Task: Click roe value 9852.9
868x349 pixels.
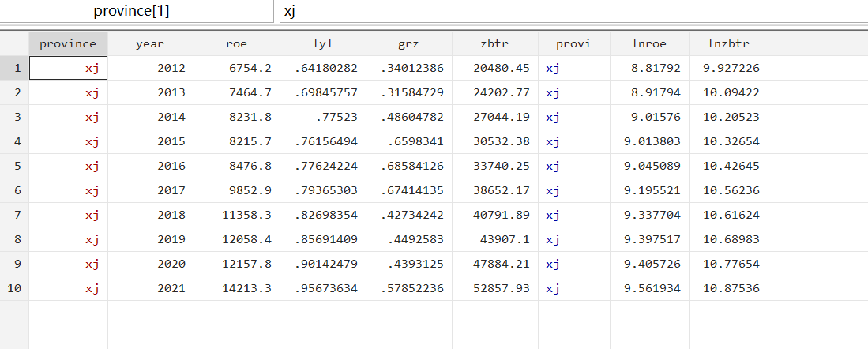Action: point(237,190)
